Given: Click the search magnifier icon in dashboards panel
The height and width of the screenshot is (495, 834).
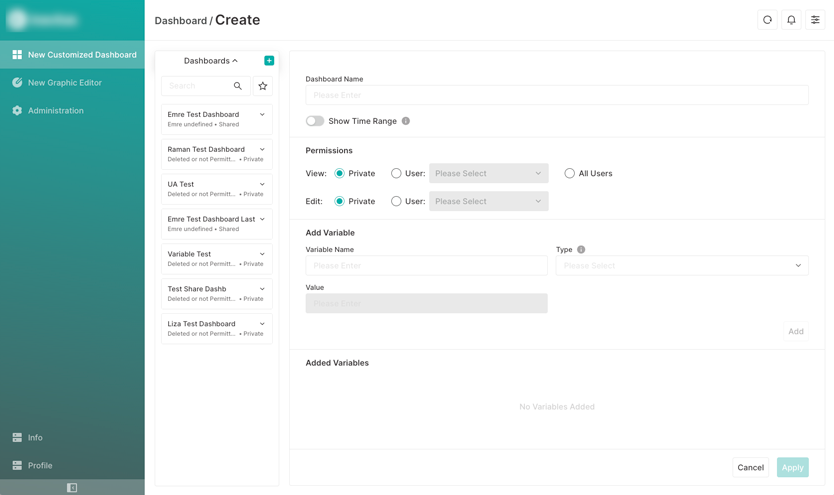Looking at the screenshot, I should pyautogui.click(x=238, y=86).
